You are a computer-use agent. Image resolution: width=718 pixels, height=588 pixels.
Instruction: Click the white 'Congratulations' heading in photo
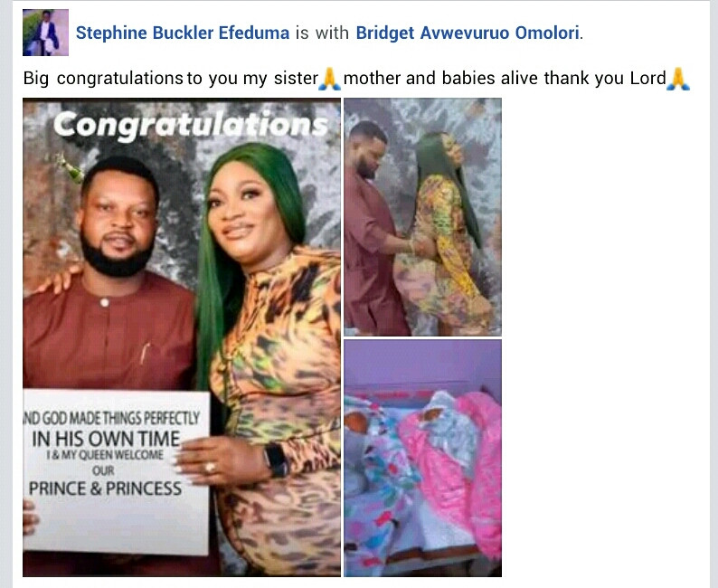click(191, 125)
